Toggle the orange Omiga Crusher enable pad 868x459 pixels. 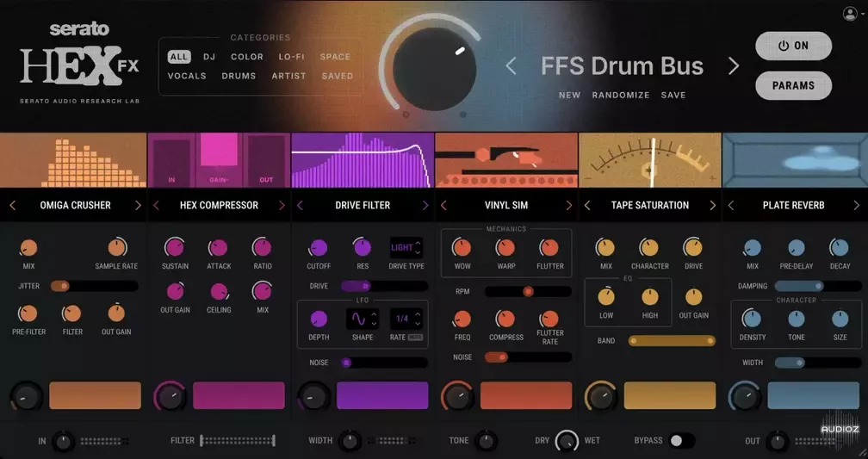click(x=96, y=395)
